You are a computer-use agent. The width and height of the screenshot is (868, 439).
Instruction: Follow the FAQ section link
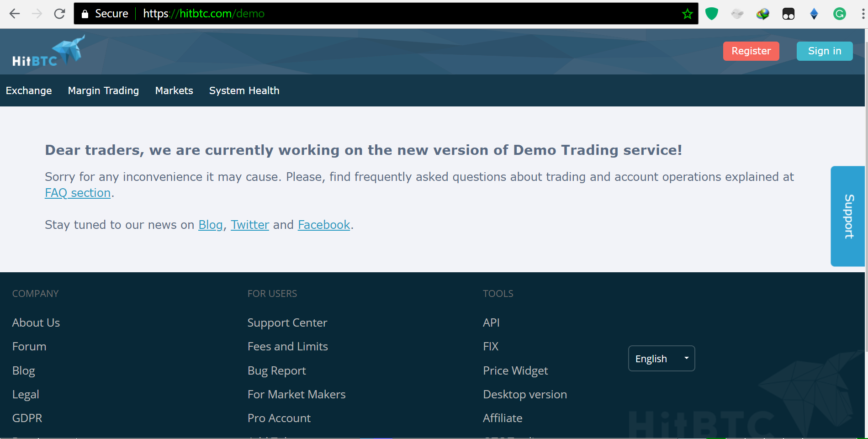(x=78, y=193)
